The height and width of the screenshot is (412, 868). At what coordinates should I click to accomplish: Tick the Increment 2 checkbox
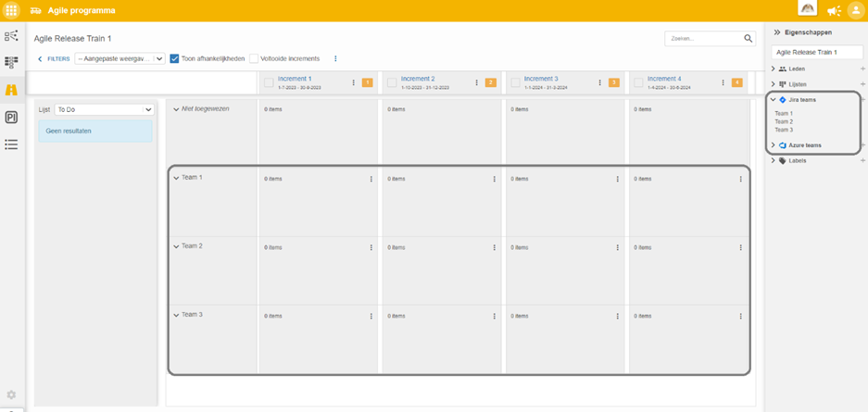pos(392,82)
